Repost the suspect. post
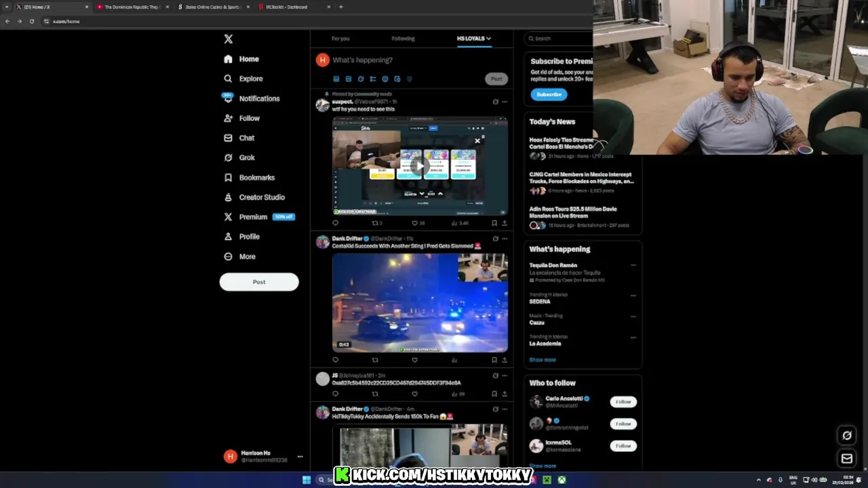Screen dimensions: 868x488 (x=375, y=223)
